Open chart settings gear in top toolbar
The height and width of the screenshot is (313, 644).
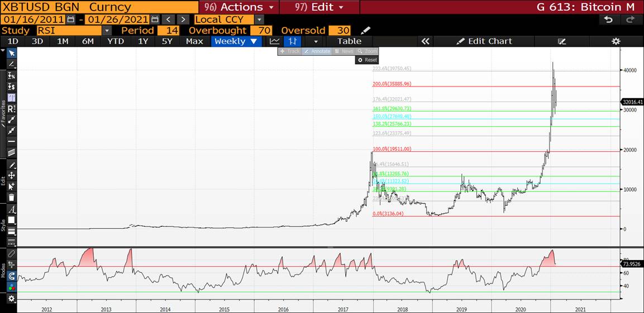point(616,41)
